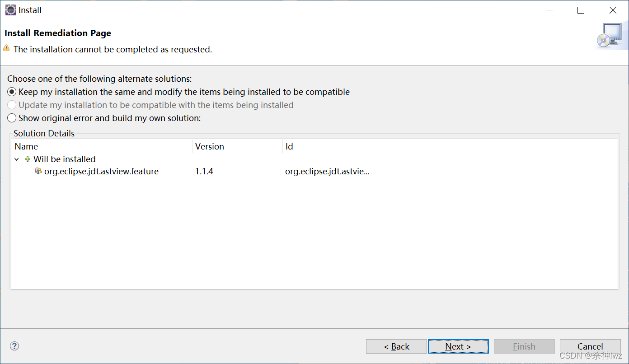Image resolution: width=629 pixels, height=364 pixels.
Task: Click the disabled Update my installation radio button
Action: click(11, 105)
